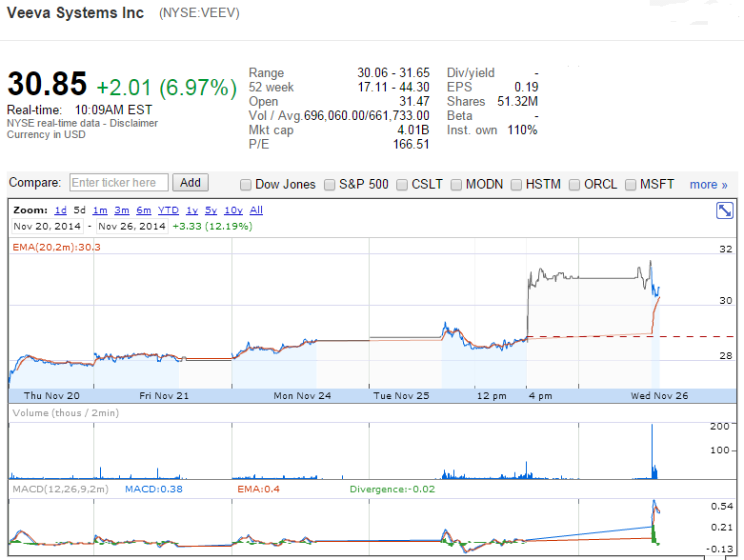The width and height of the screenshot is (744, 560).
Task: Switch zoom range to 6m
Action: pos(144,210)
